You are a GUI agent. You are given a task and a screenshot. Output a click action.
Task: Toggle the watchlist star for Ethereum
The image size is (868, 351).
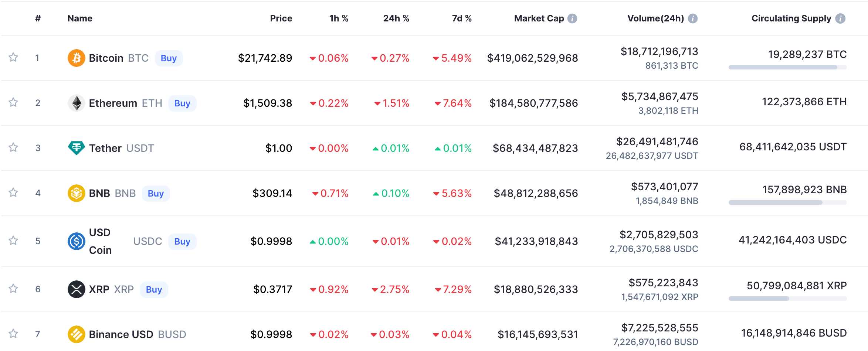point(13,102)
